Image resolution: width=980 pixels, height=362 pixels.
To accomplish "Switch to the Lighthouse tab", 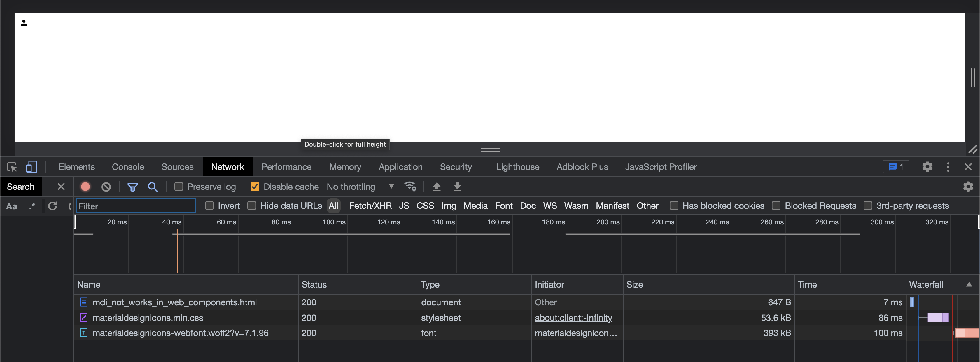I will [x=517, y=167].
